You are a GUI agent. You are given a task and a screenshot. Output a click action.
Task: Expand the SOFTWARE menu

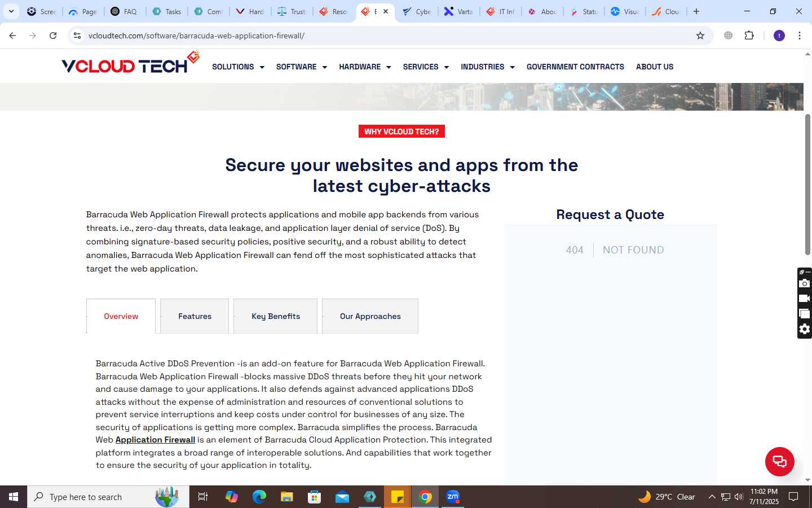coord(302,67)
